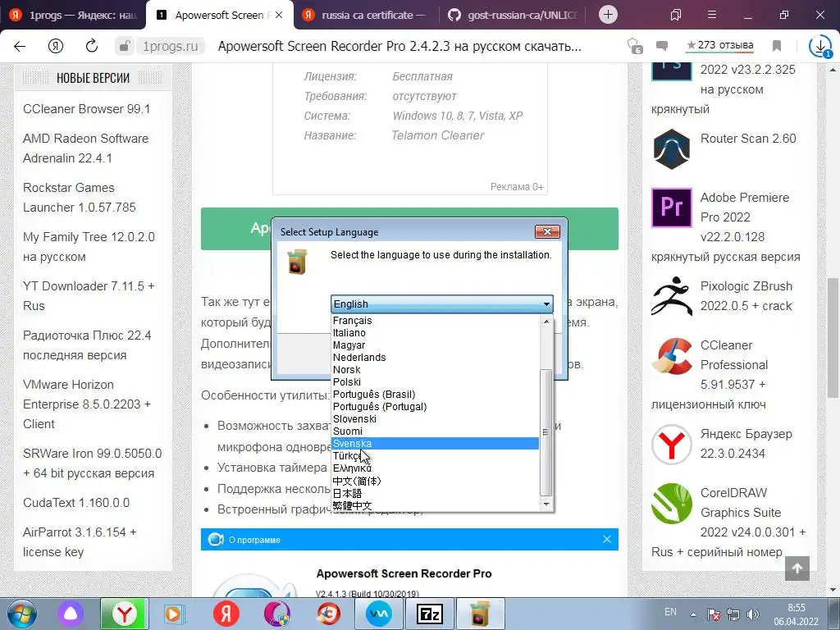The height and width of the screenshot is (630, 840).
Task: Open CCleaner Browser 99.1 sidebar link
Action: [86, 109]
